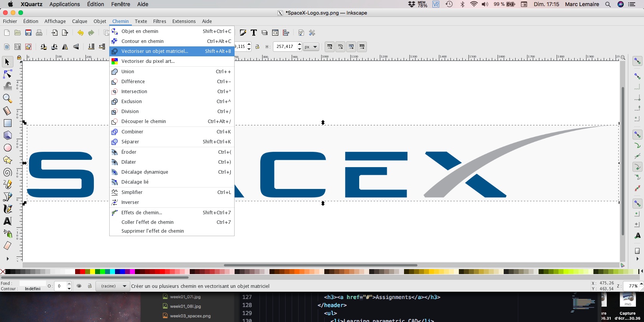Toggle the ruler guide lock icon
Viewport: 644px width, 322px height.
pos(19,58)
